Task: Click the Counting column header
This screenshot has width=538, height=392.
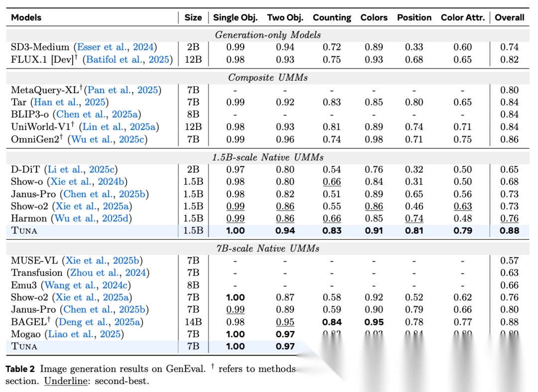Action: [x=332, y=18]
